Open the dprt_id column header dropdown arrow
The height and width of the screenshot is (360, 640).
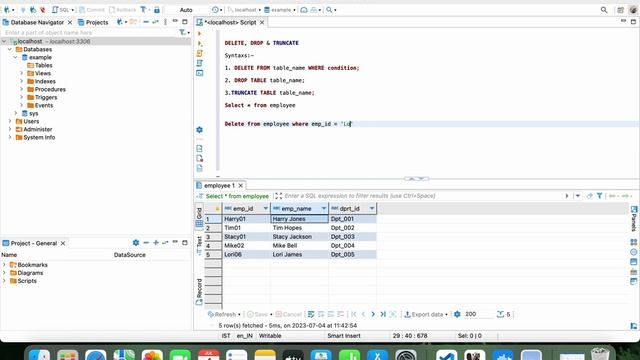coord(372,209)
